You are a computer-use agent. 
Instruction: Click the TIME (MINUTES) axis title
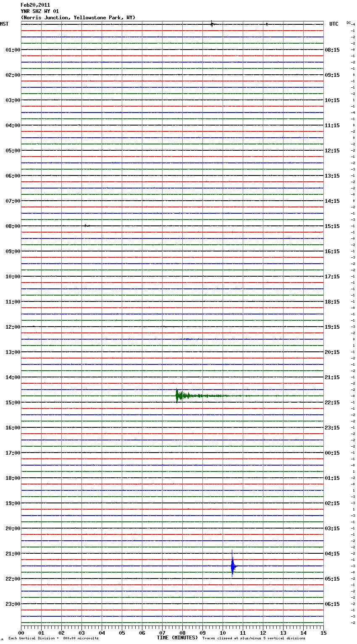pyautogui.click(x=177, y=638)
